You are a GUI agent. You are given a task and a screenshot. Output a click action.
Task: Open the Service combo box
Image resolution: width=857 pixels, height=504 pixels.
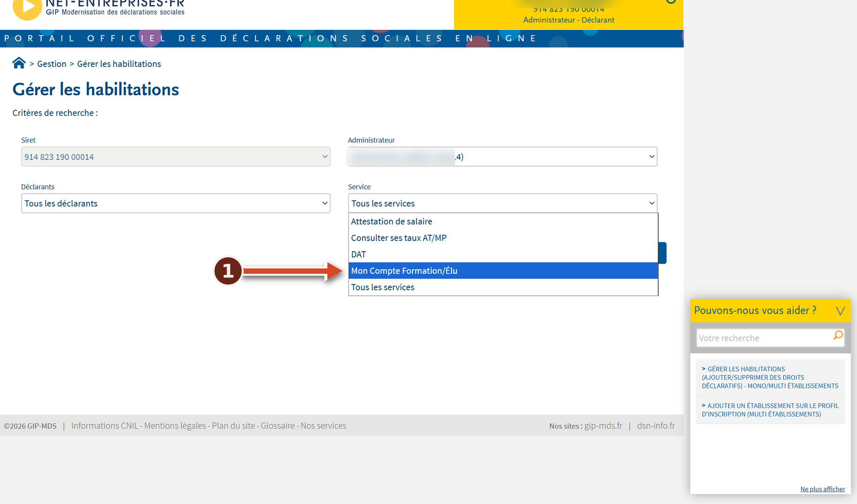(x=502, y=204)
